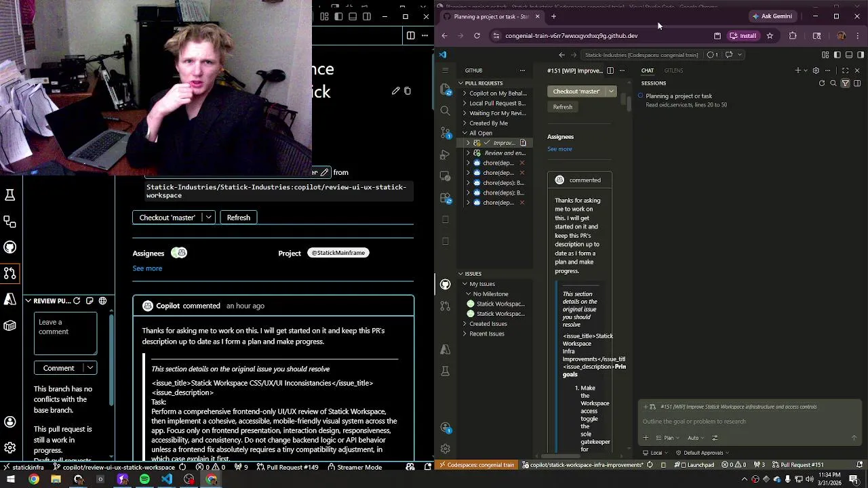Viewport: 868px width, 488px height.
Task: Expand Copilot on My Behalf category
Action: click(x=465, y=94)
